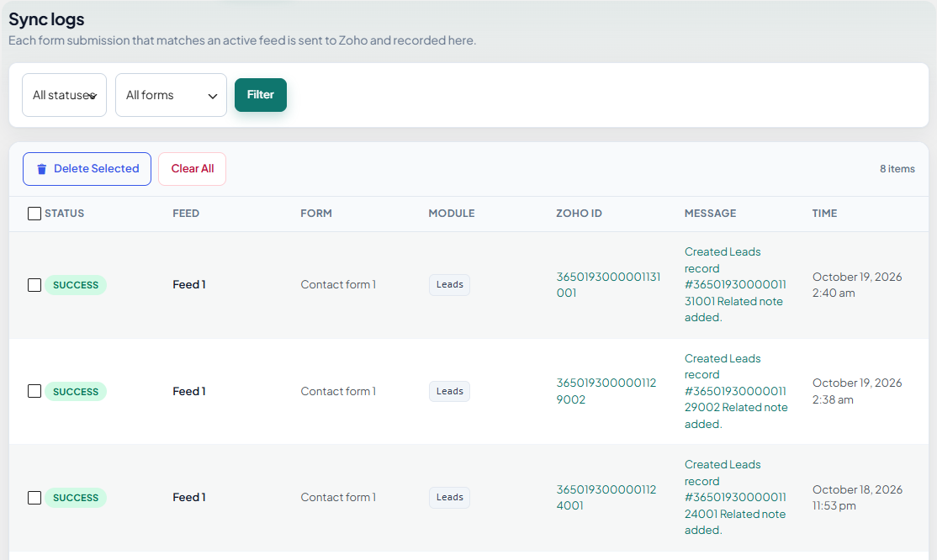Viewport: 937px width, 560px height.
Task: Click the TIME column header
Action: click(824, 214)
